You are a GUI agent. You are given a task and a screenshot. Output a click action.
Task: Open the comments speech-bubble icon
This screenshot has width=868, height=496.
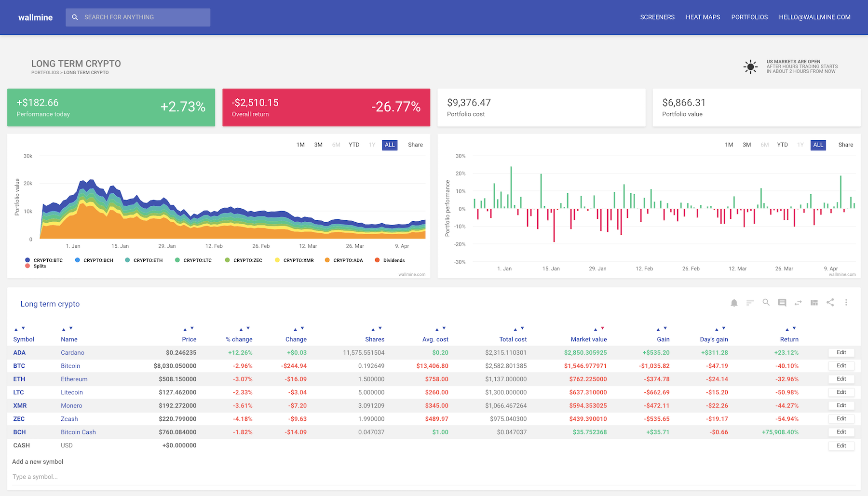[782, 303]
